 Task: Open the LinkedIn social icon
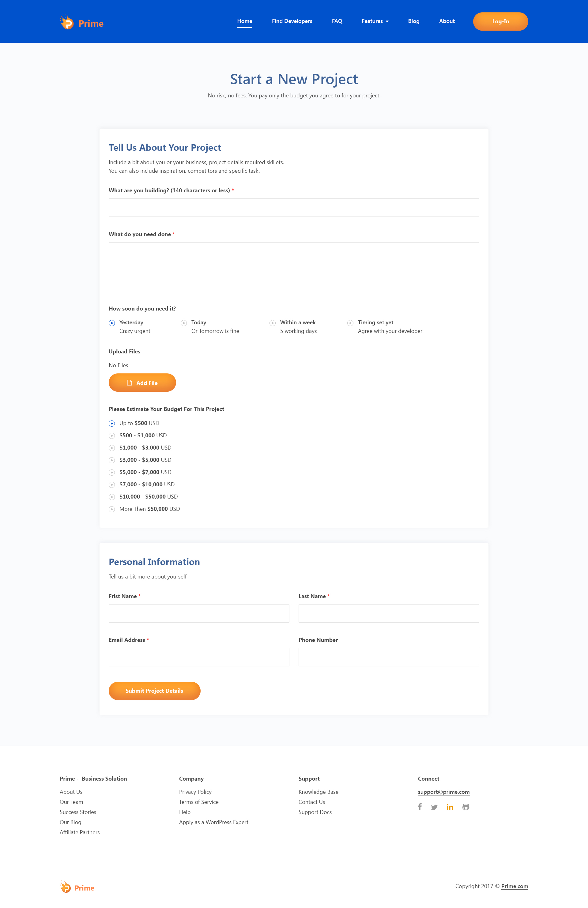point(450,807)
